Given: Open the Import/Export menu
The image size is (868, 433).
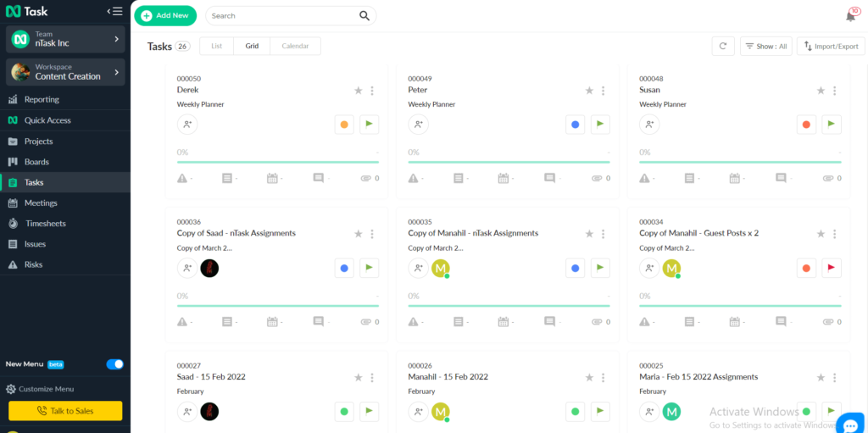Looking at the screenshot, I should pyautogui.click(x=831, y=47).
